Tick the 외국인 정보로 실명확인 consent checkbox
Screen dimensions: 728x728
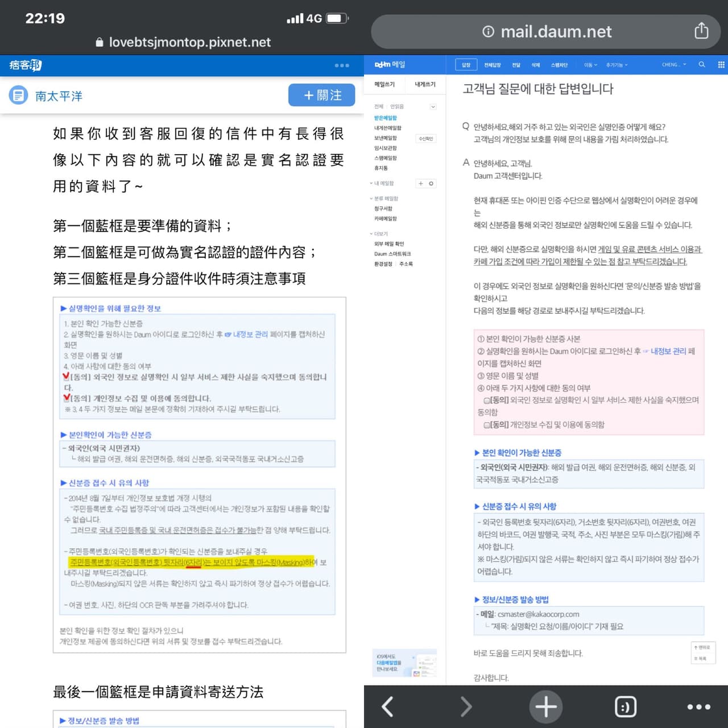click(x=487, y=400)
